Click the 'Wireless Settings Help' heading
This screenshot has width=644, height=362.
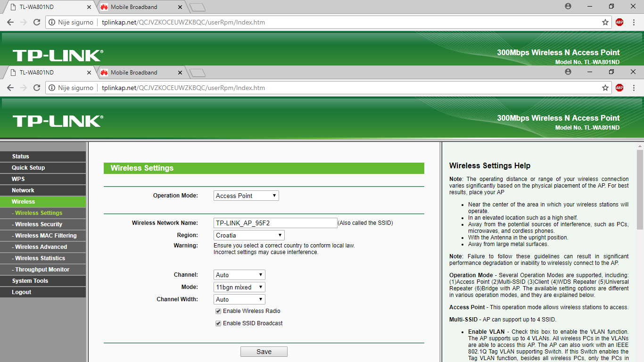click(x=490, y=166)
